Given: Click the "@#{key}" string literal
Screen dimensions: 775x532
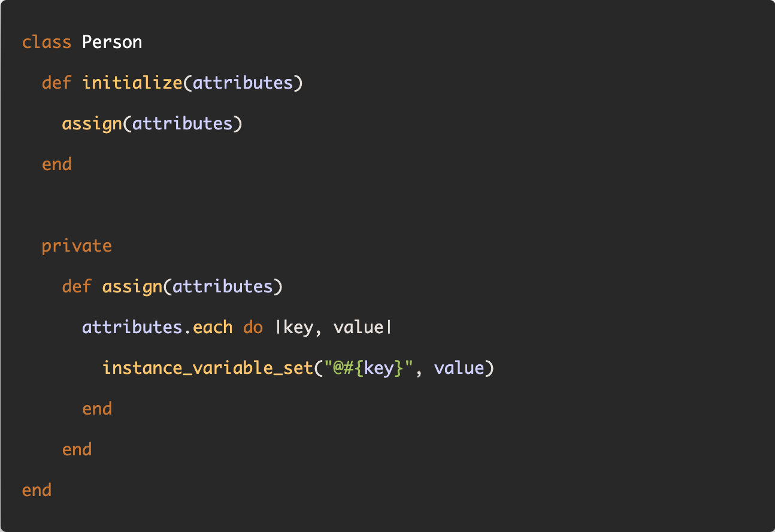Looking at the screenshot, I should pyautogui.click(x=368, y=368).
